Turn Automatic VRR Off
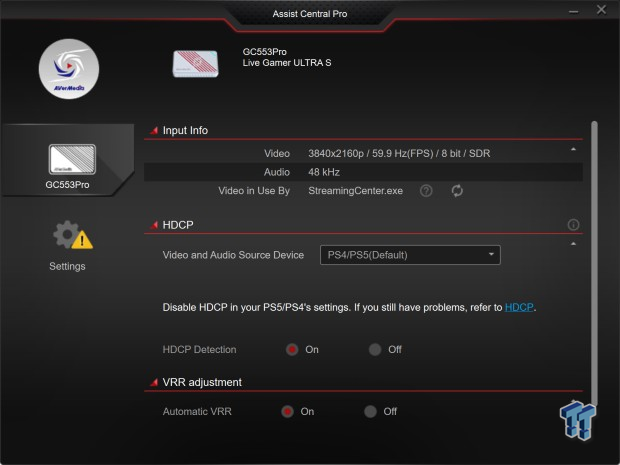This screenshot has height=465, width=620. (370, 412)
